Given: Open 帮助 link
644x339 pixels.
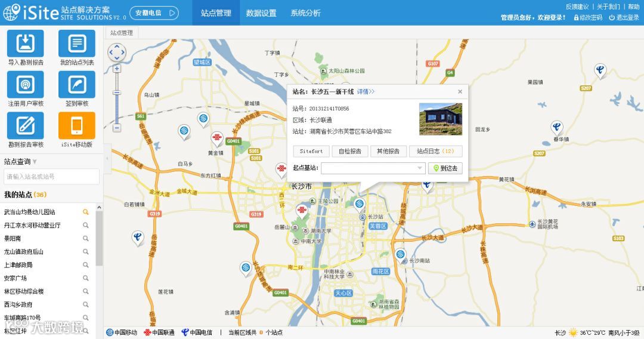Looking at the screenshot, I should (x=634, y=7).
